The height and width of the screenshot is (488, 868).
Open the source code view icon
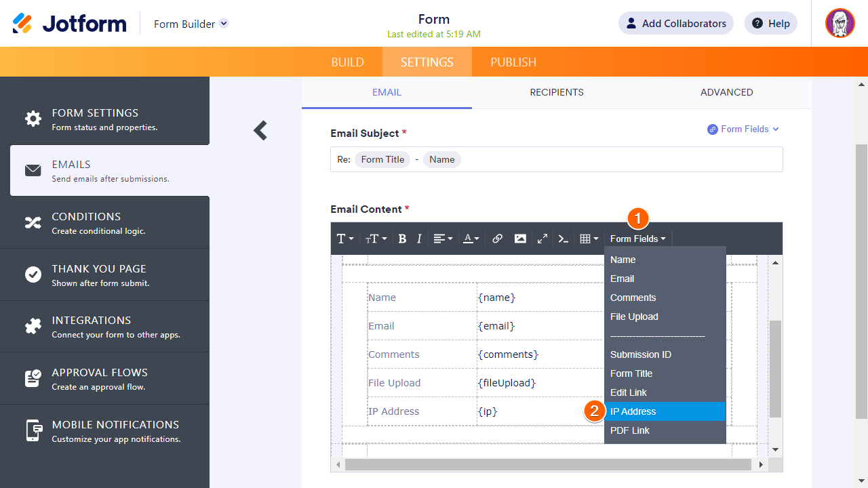point(563,239)
